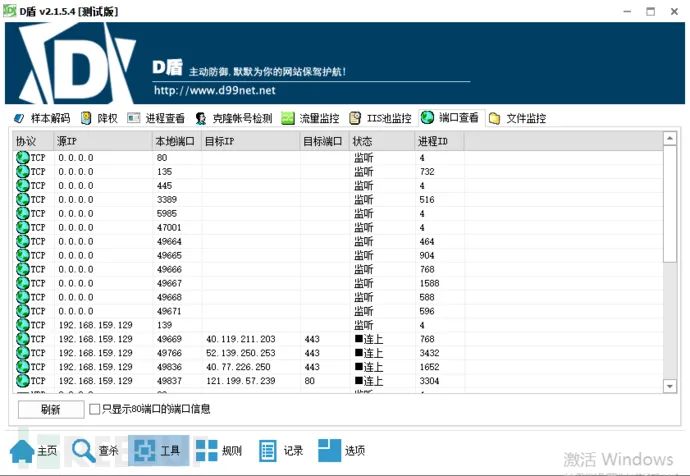
Task: Sort by 进程ID column header
Action: (439, 141)
